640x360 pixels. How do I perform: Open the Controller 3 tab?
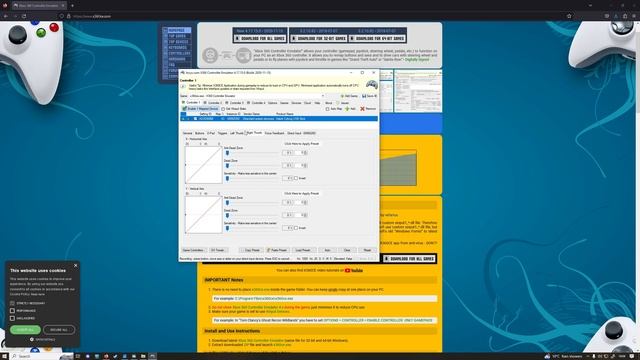(x=235, y=103)
